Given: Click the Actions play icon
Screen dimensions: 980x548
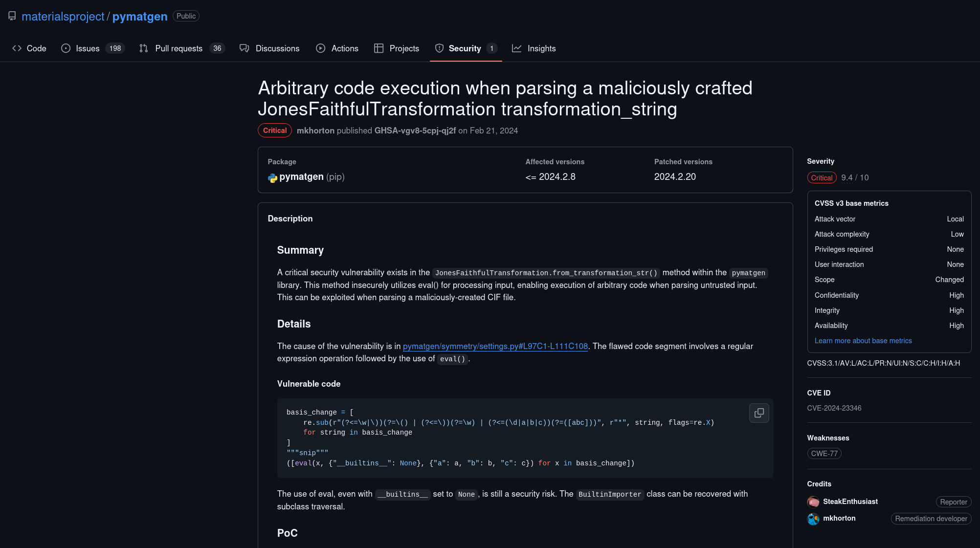Looking at the screenshot, I should tap(320, 48).
